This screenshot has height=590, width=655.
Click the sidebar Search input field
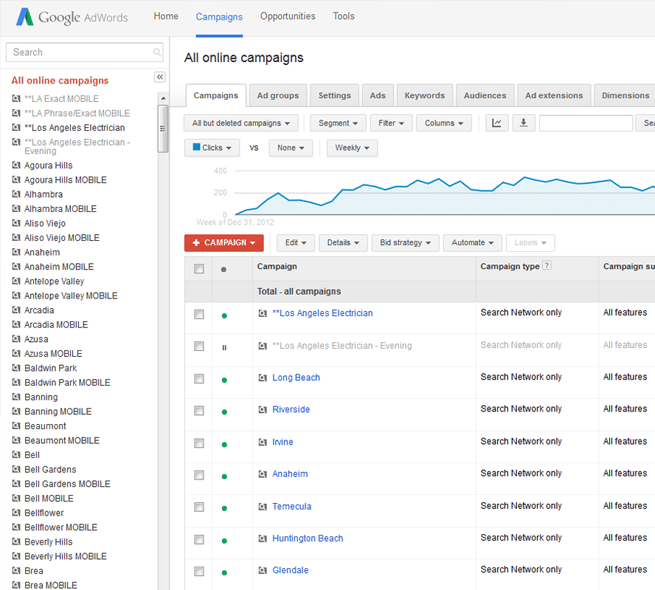(x=84, y=52)
